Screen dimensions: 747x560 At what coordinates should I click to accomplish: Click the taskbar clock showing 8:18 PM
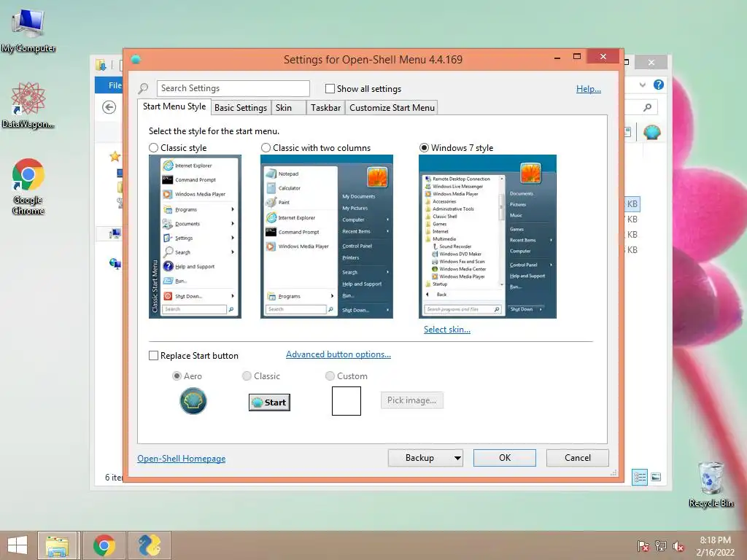[x=715, y=546]
